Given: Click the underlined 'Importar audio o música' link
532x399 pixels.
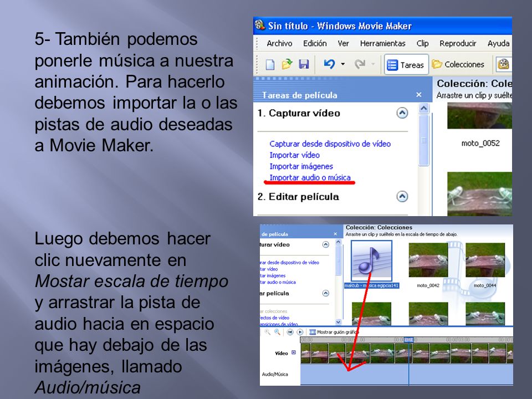Looking at the screenshot, I should [x=310, y=177].
